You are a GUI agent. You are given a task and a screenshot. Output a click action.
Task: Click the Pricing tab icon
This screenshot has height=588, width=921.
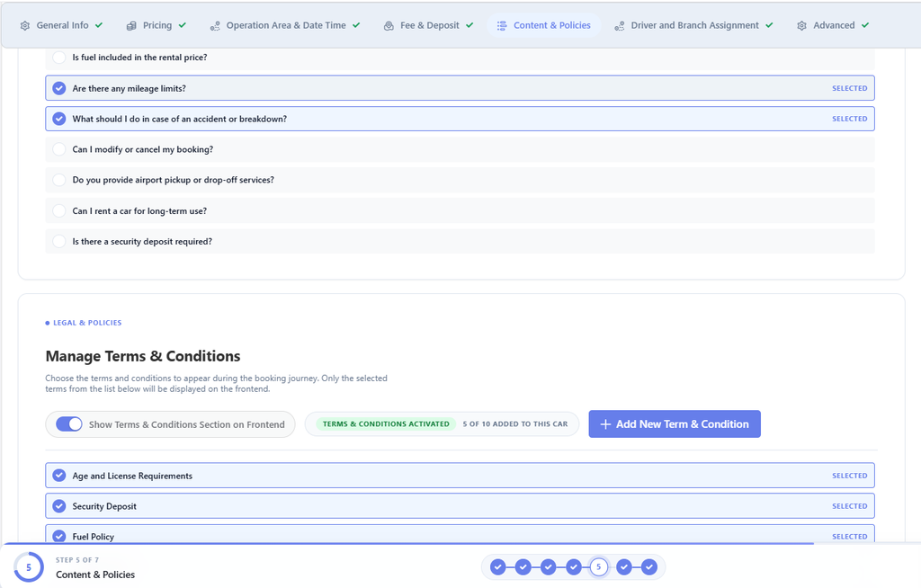click(131, 26)
